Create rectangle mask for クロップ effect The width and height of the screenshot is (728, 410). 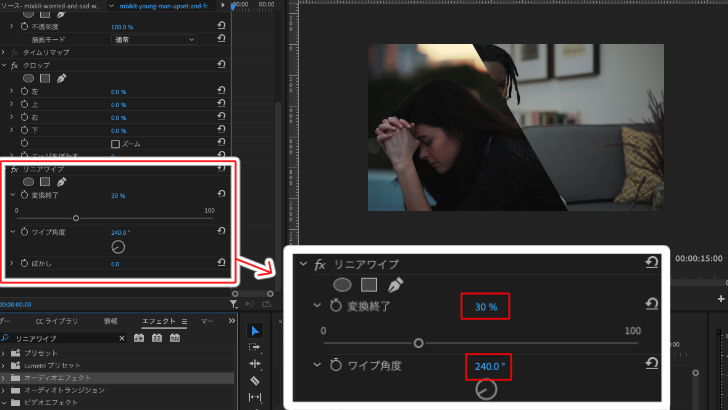click(x=45, y=78)
